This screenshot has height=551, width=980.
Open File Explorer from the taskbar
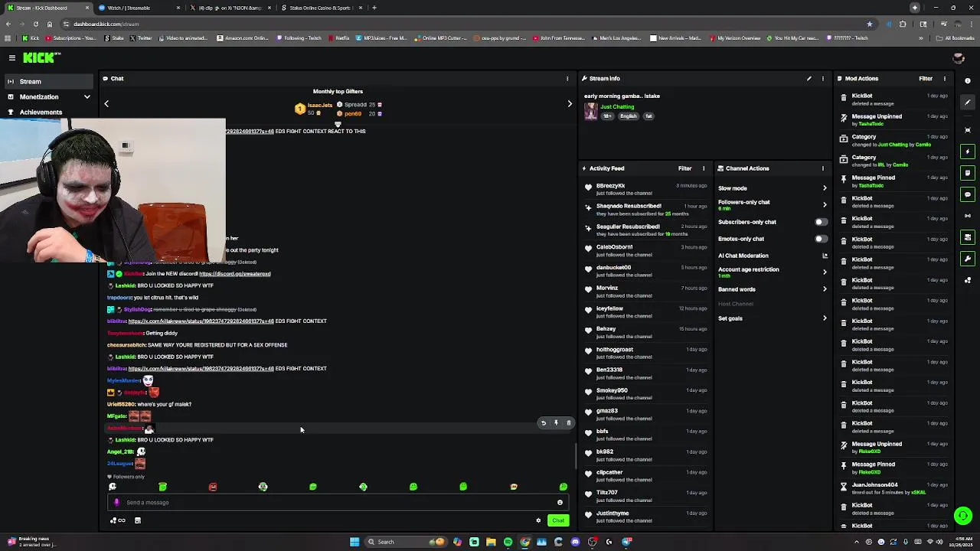click(x=491, y=542)
